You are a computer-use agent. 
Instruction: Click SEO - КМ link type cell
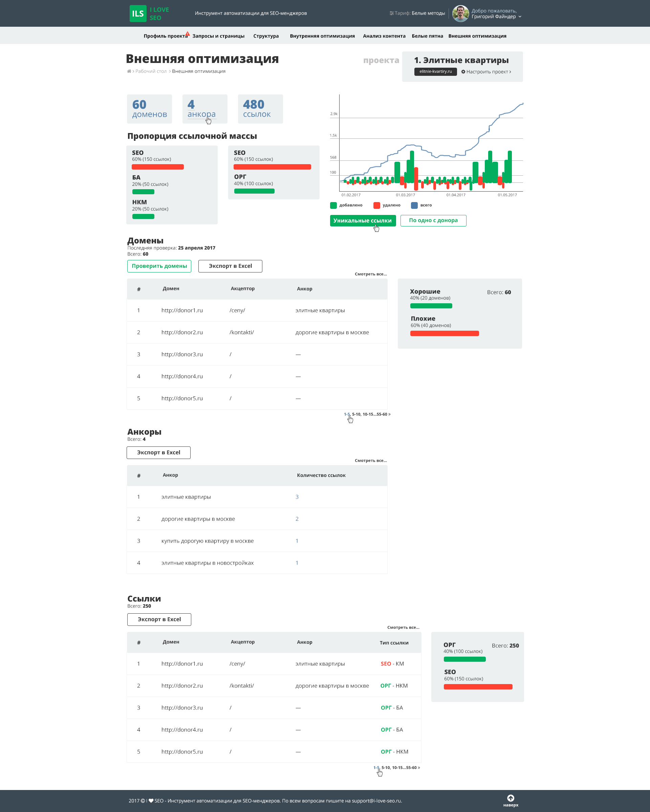pyautogui.click(x=392, y=664)
